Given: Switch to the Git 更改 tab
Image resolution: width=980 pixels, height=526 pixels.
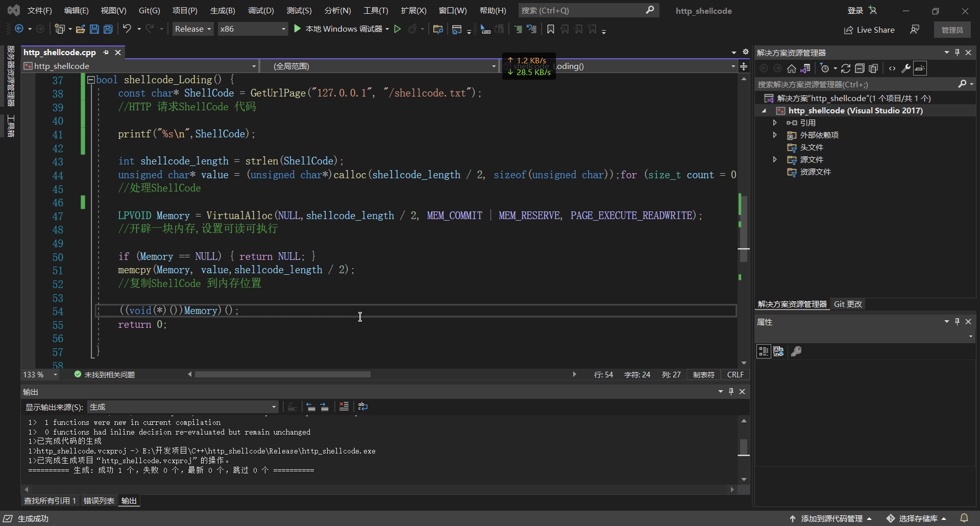Looking at the screenshot, I should (848, 304).
